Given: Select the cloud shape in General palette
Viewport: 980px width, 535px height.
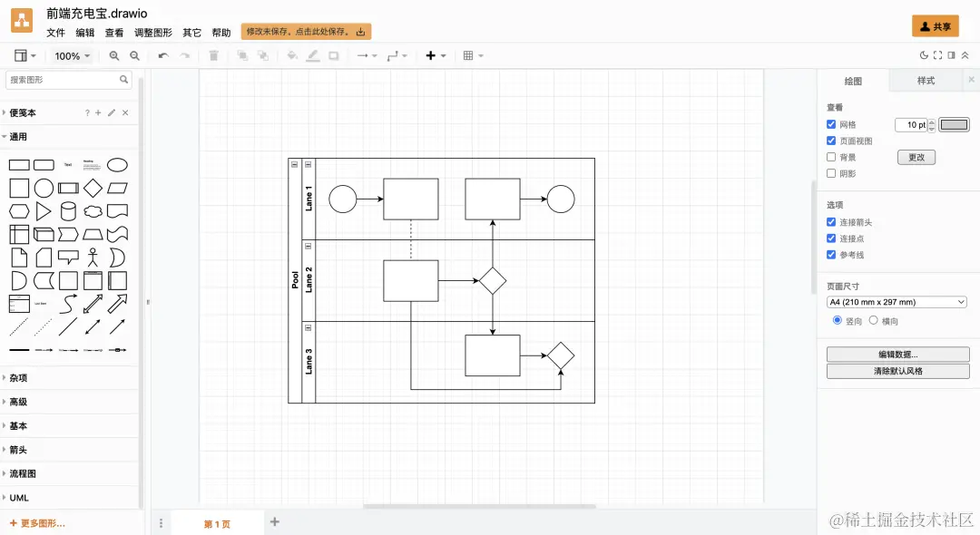Looking at the screenshot, I should click(x=93, y=211).
